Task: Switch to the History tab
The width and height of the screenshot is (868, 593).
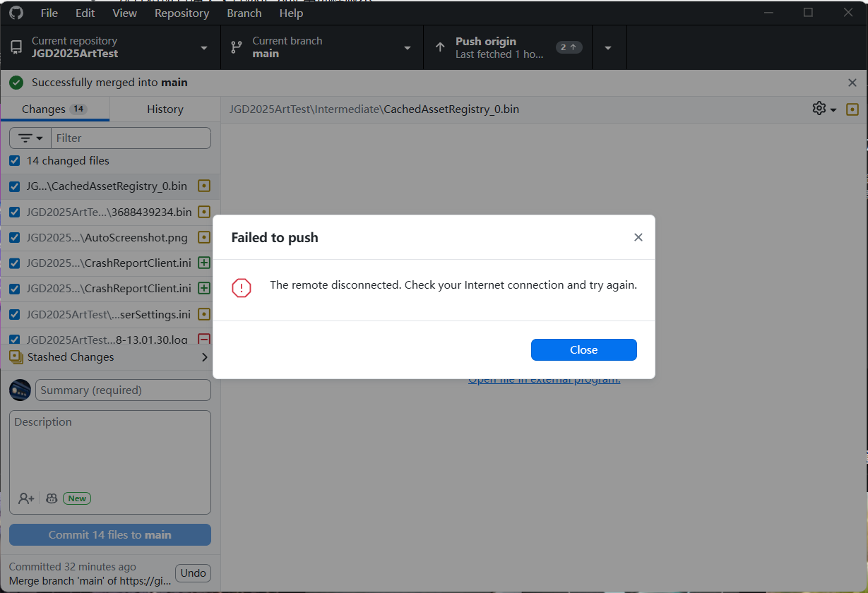Action: point(165,109)
